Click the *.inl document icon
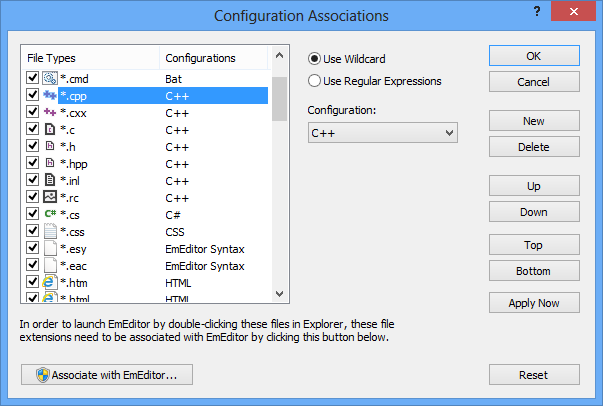Screen dimensions: 603x406 click(50, 180)
